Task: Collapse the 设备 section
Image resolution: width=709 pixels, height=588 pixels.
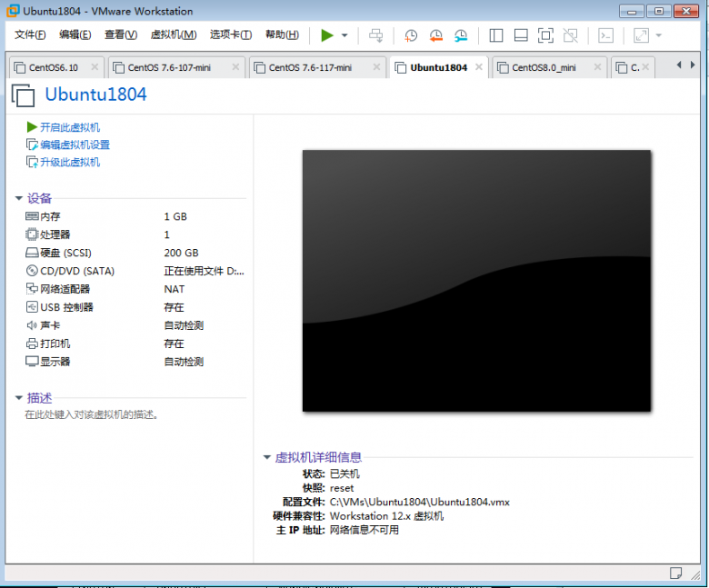Action: pyautogui.click(x=19, y=198)
